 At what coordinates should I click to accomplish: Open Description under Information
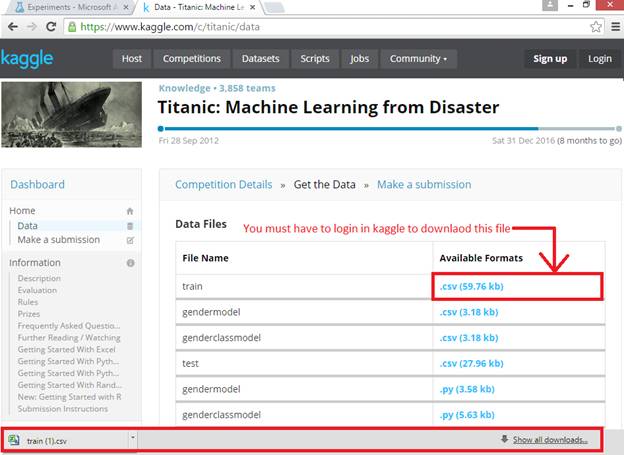tap(39, 278)
